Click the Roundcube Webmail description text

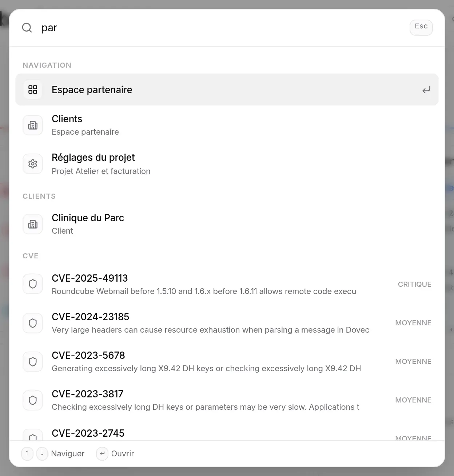[204, 291]
